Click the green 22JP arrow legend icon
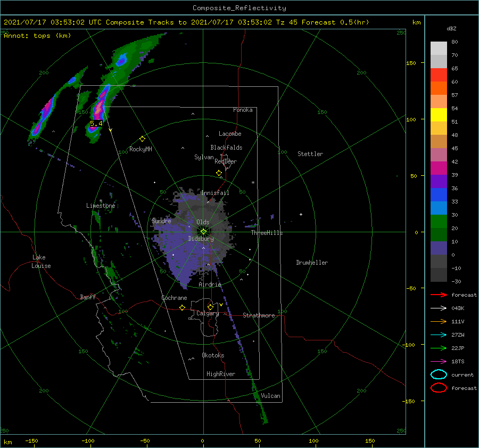Viewport: 479px width, 448px height. [439, 348]
